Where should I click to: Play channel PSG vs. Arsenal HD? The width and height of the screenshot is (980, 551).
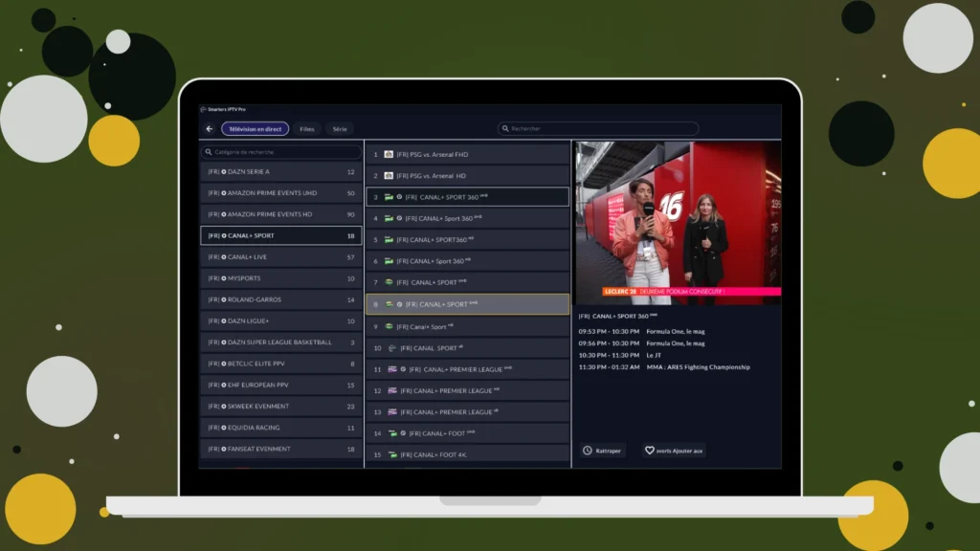pyautogui.click(x=467, y=176)
